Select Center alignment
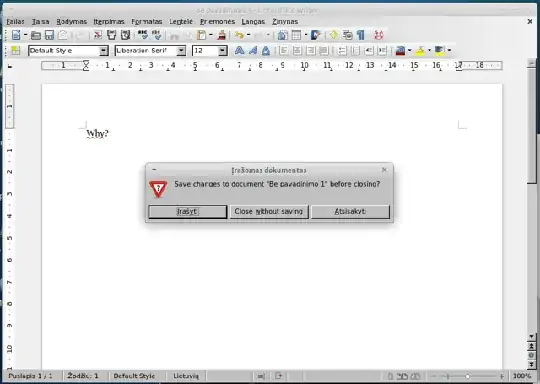 coord(297,51)
